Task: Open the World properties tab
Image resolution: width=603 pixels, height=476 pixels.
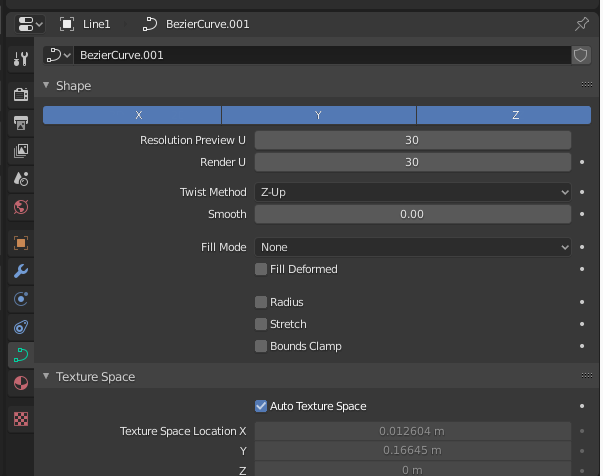Action: [21, 207]
